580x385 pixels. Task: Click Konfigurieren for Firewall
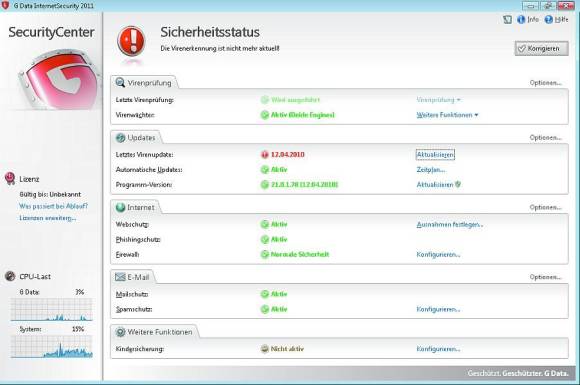point(438,254)
